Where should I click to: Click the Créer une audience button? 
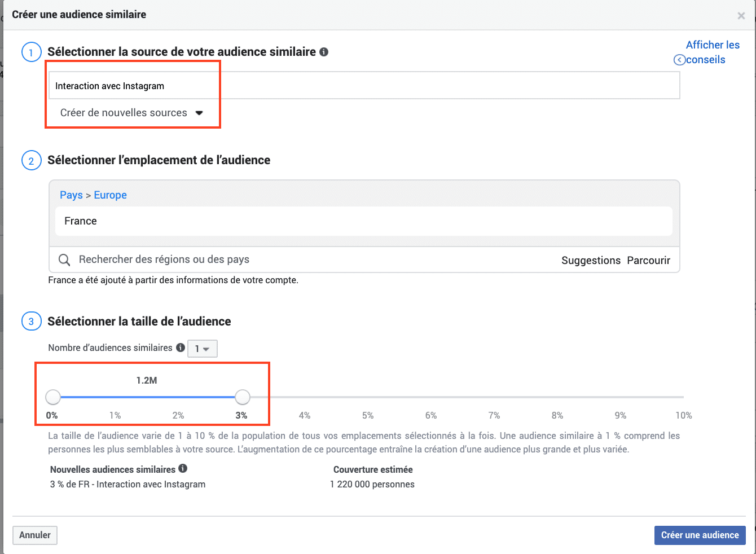click(700, 535)
